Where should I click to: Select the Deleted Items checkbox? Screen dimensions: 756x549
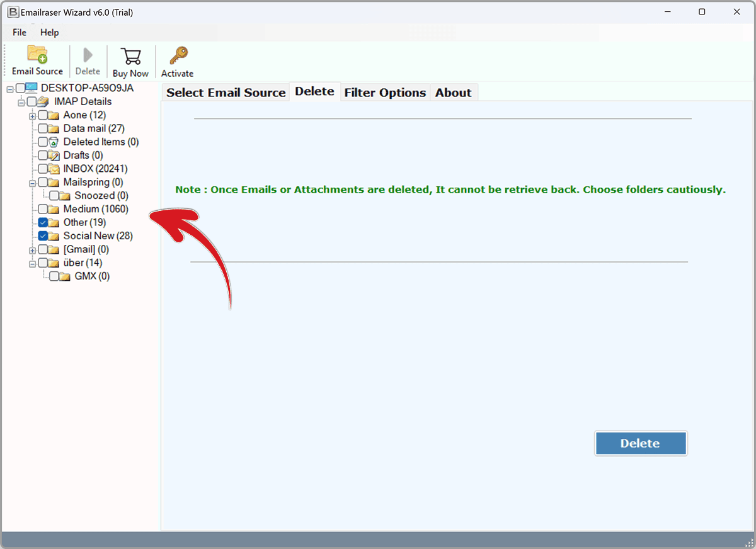click(x=43, y=142)
